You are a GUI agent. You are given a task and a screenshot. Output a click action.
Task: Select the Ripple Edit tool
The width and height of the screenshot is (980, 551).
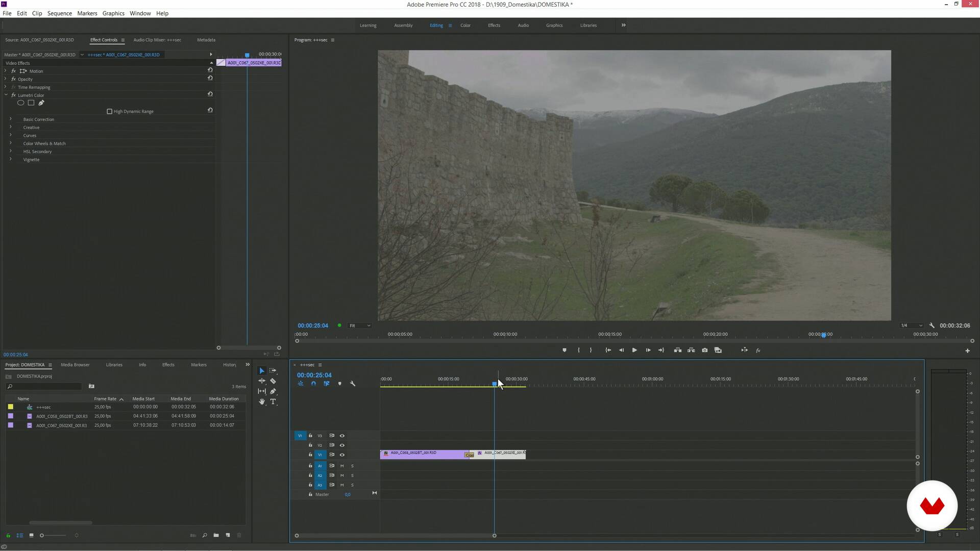pos(262,381)
